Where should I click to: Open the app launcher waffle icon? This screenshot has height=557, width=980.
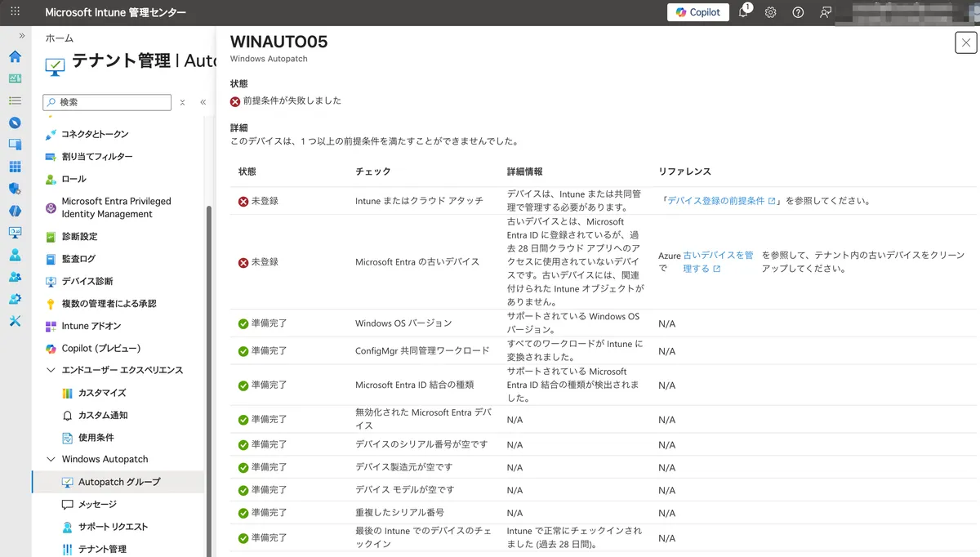click(15, 12)
